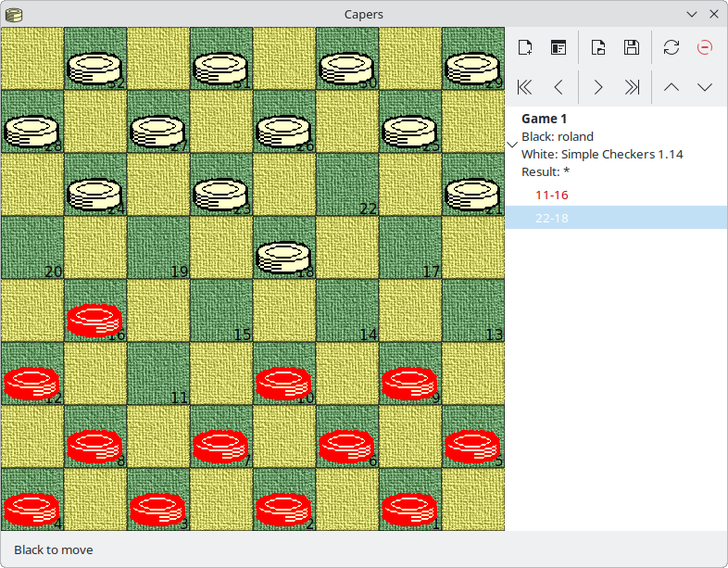Click empty board square 15
Screen dimensions: 728x568
tap(221, 310)
